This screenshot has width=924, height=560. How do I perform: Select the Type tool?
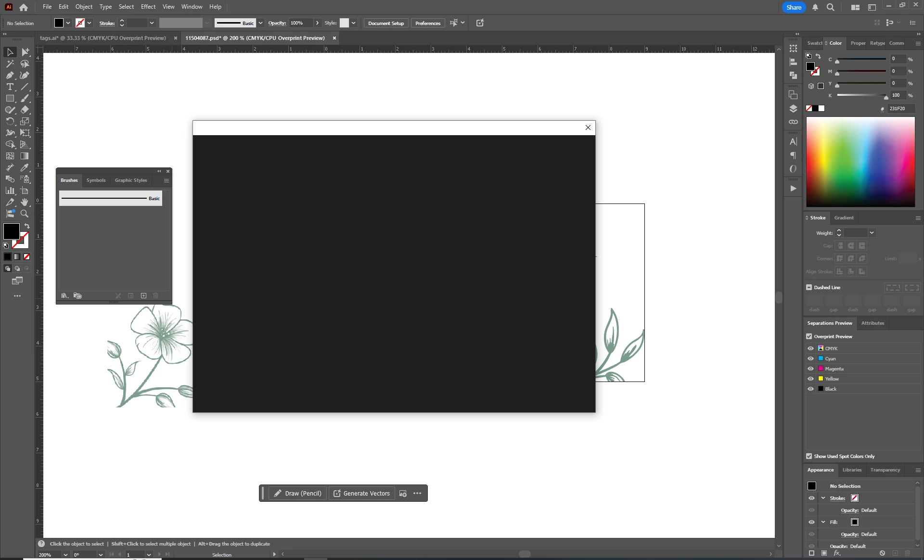[x=10, y=87]
